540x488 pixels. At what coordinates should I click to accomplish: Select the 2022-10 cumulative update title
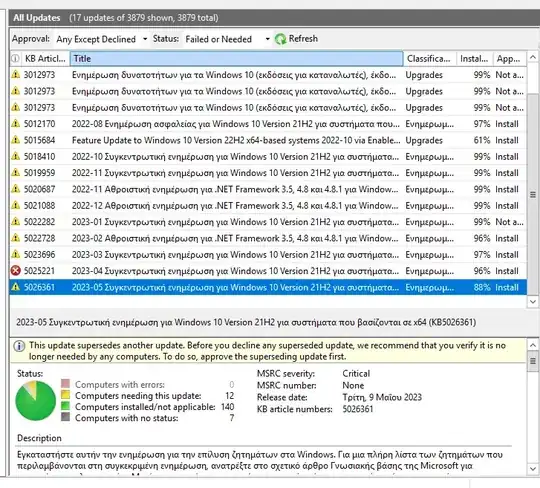click(236, 157)
